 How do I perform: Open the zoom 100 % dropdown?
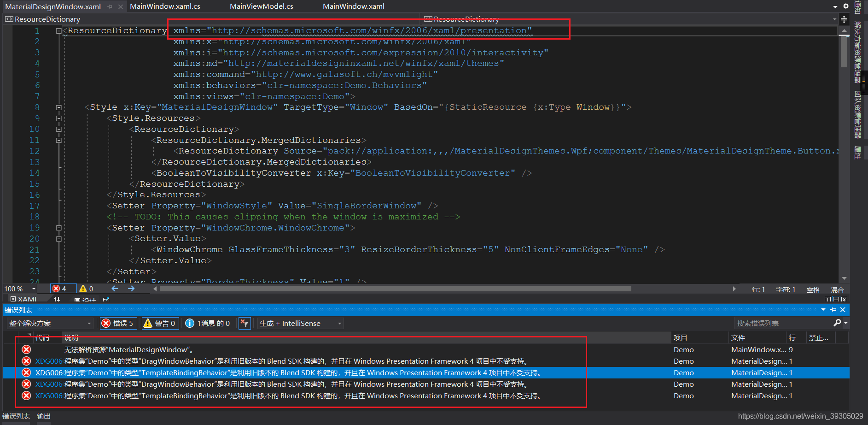[x=20, y=289]
